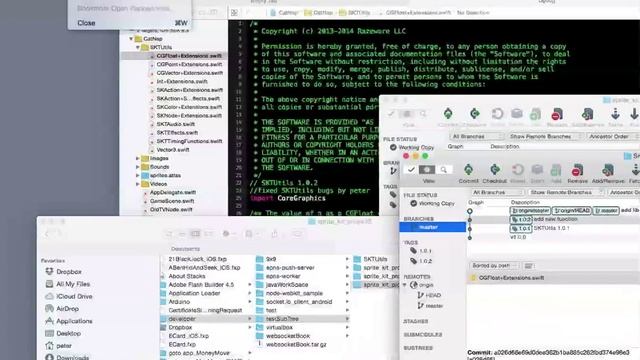This screenshot has height=360, width=640.
Task: Open the Sorted by path dropdown
Action: (494, 266)
